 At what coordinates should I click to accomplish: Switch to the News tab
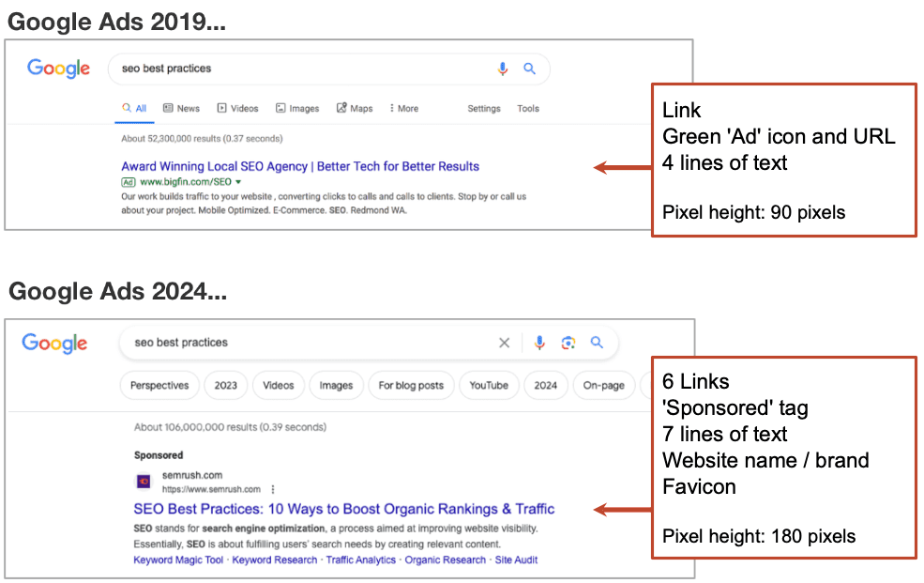pos(181,109)
